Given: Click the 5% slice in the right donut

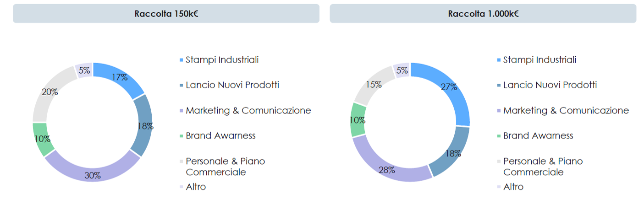Looking at the screenshot, I should click(x=402, y=70).
